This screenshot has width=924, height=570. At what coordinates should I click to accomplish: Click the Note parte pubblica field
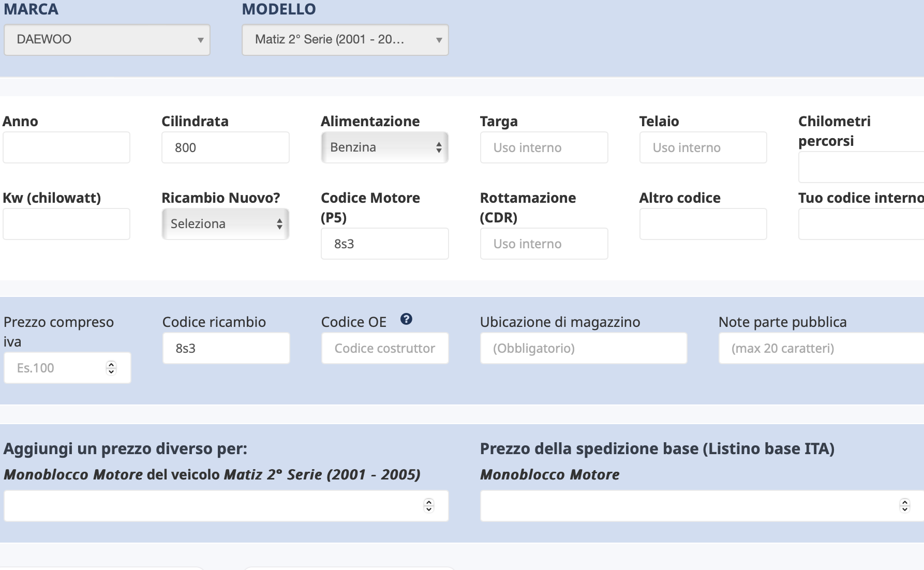pyautogui.click(x=822, y=348)
